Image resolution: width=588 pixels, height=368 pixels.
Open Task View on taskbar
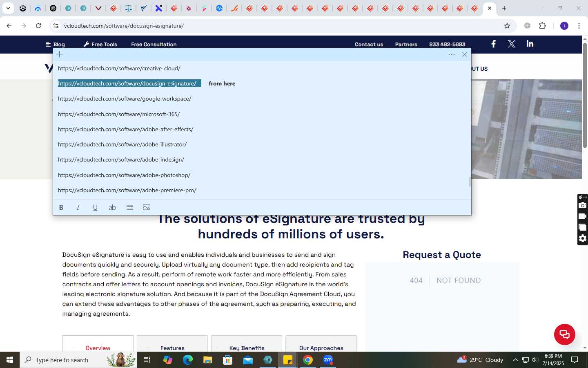[x=147, y=360]
